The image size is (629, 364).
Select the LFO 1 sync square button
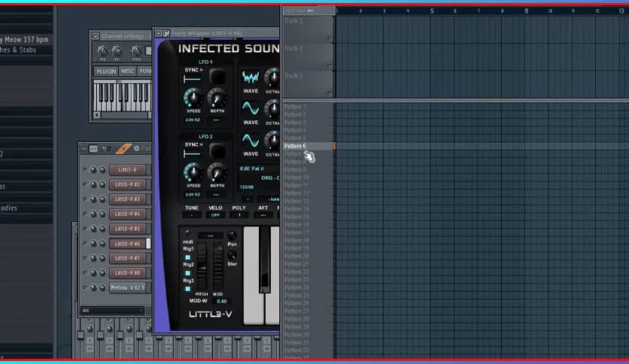(x=217, y=76)
